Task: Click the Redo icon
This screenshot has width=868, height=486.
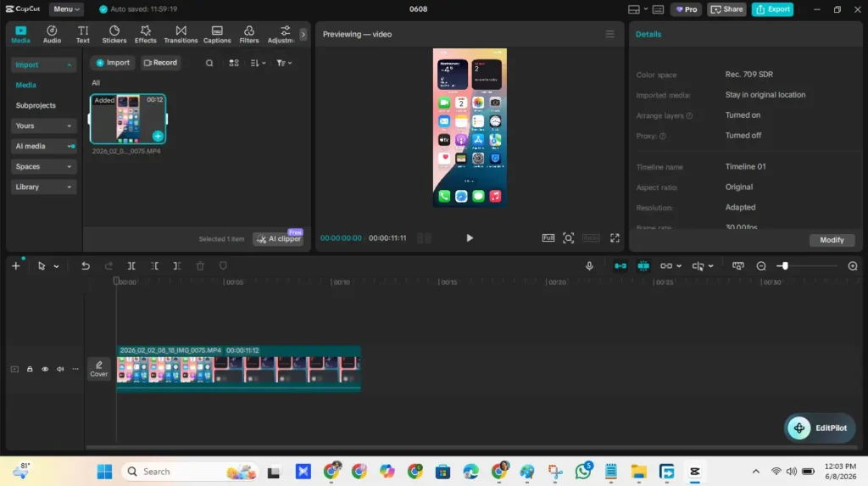Action: click(108, 266)
